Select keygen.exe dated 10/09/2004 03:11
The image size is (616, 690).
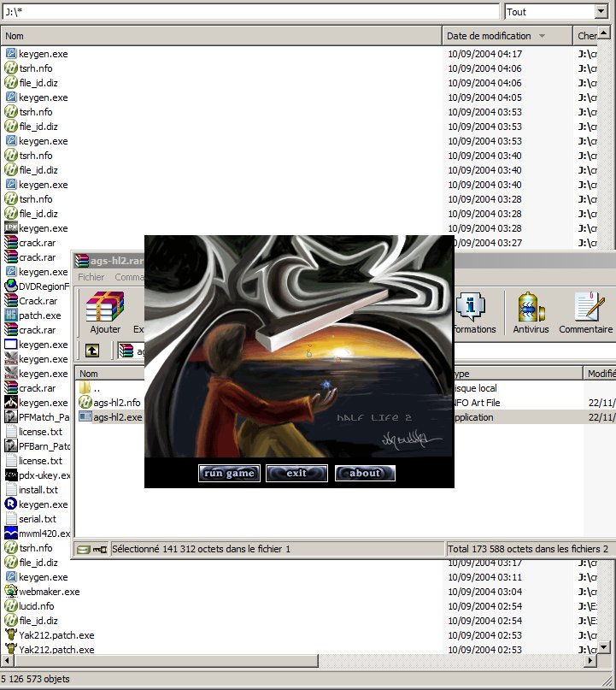(x=37, y=577)
